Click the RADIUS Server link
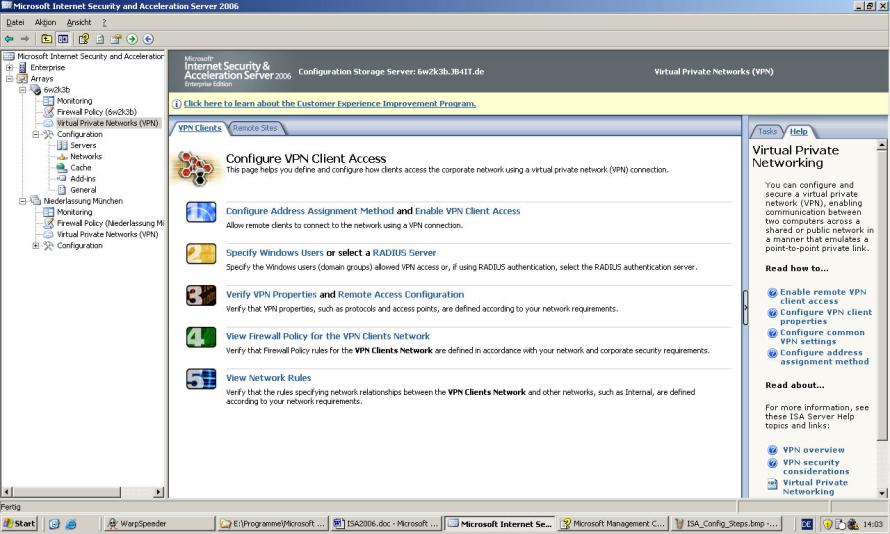Image resolution: width=890 pixels, height=534 pixels. (x=404, y=253)
